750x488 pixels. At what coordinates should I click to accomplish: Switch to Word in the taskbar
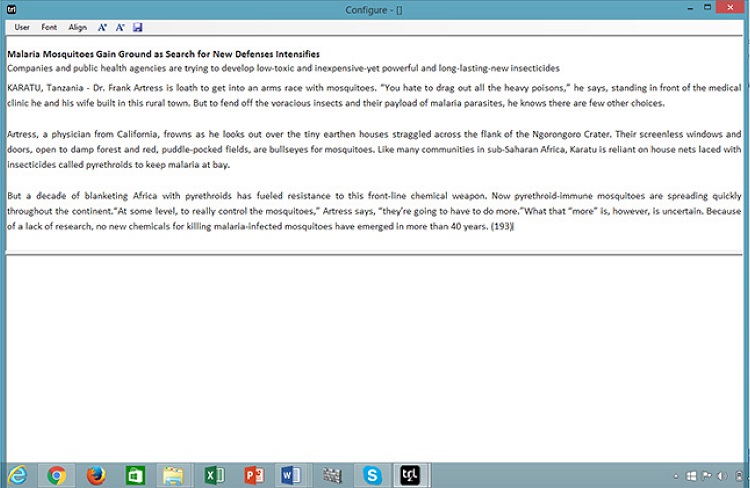click(292, 475)
